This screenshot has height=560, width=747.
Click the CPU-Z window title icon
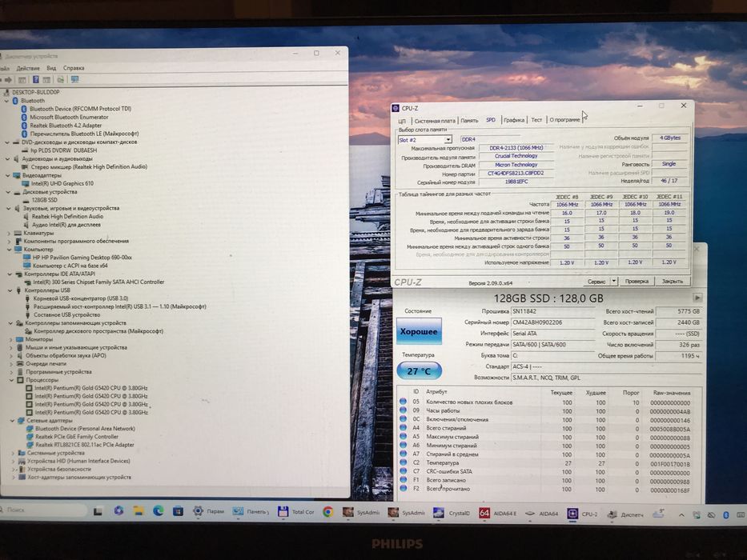point(396,108)
